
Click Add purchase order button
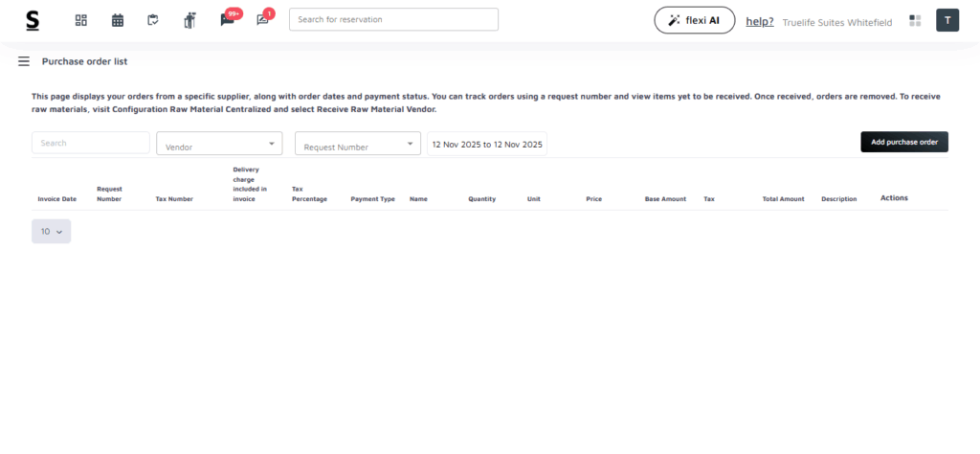[904, 142]
